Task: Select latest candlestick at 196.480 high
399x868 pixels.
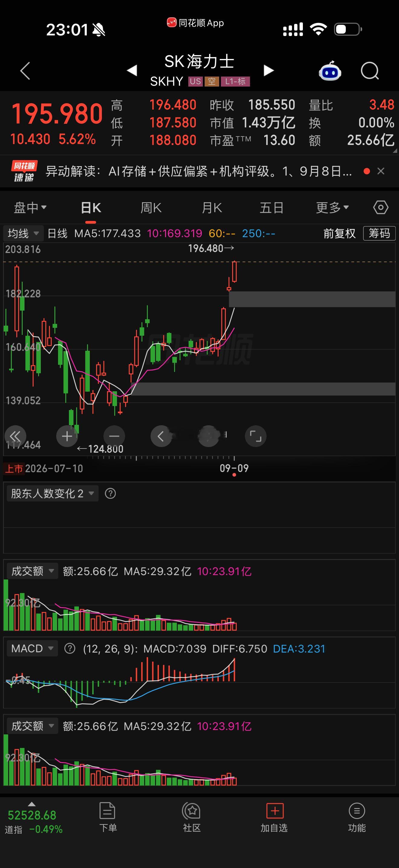Action: pos(234,271)
